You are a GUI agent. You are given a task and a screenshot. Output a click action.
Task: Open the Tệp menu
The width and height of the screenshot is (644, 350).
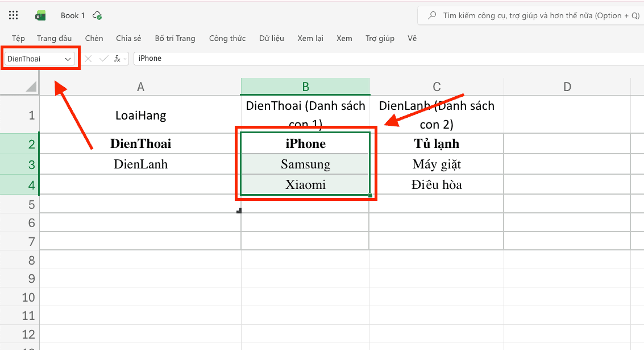(x=18, y=38)
